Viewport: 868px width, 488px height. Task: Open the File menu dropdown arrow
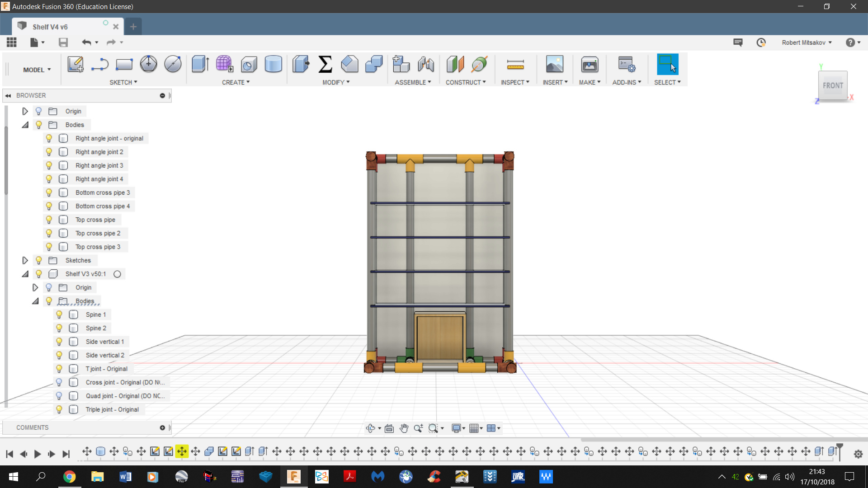pyautogui.click(x=43, y=42)
